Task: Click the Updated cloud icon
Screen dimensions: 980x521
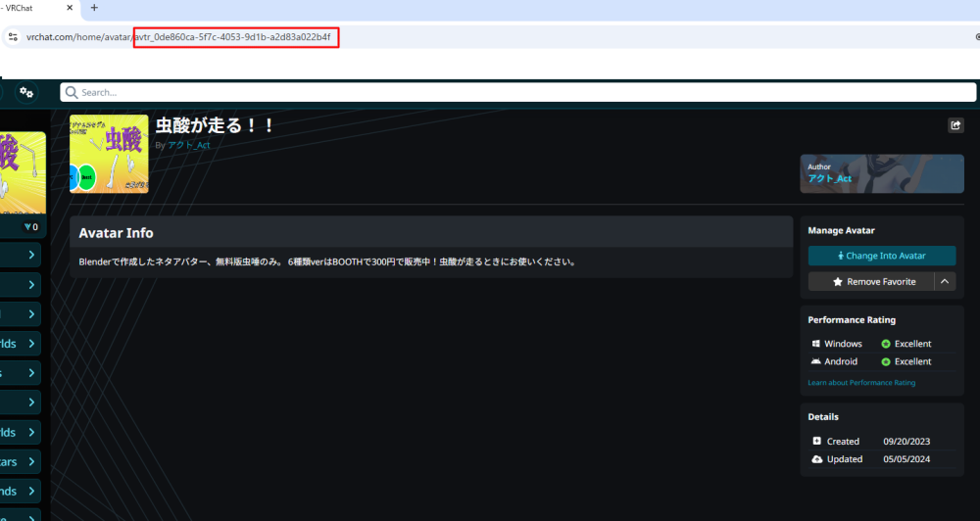Action: tap(817, 459)
